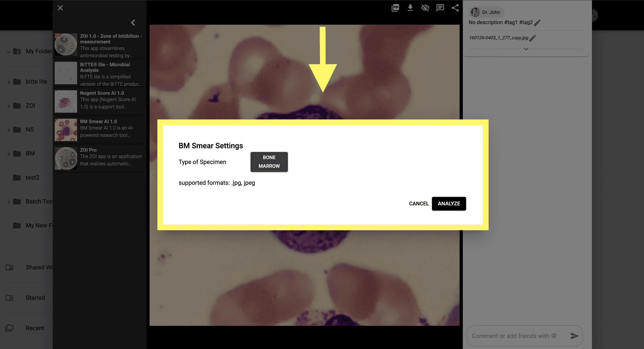Toggle the visibility eye-slash icon

(425, 8)
